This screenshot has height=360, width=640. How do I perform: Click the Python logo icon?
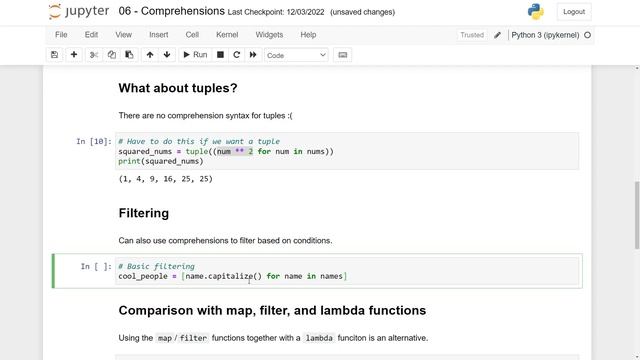[x=536, y=12]
